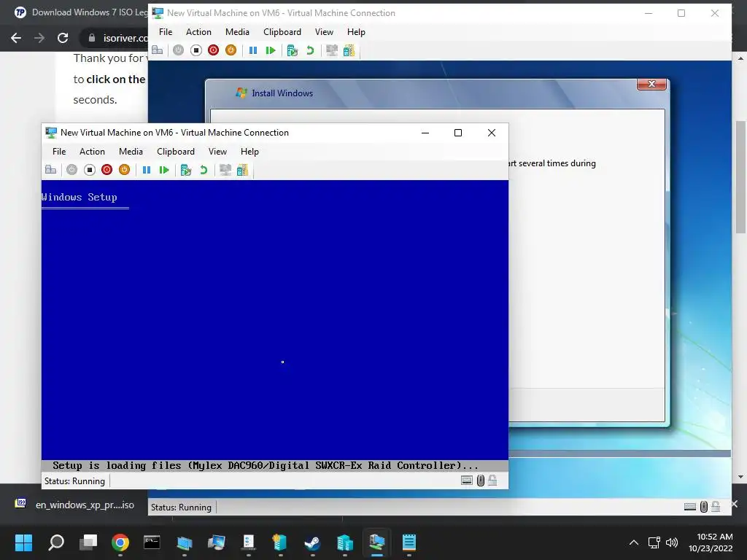Click Reset icon in back VM window toolbar

tap(271, 50)
